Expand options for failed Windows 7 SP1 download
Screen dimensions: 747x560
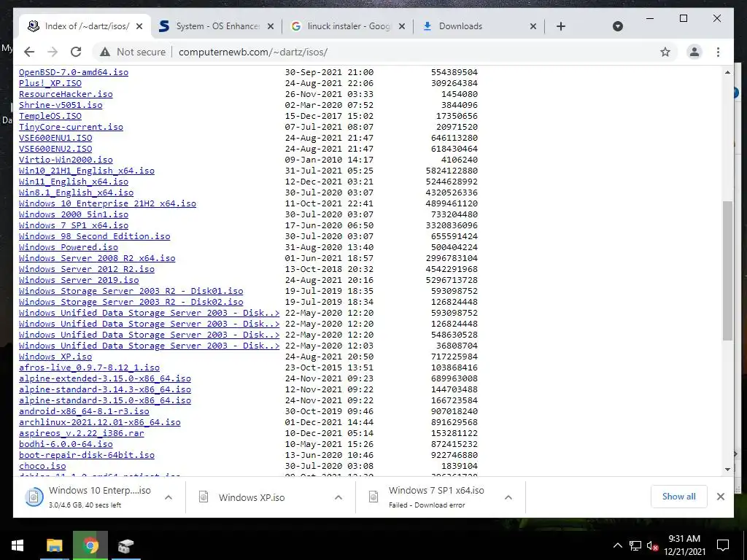[508, 497]
